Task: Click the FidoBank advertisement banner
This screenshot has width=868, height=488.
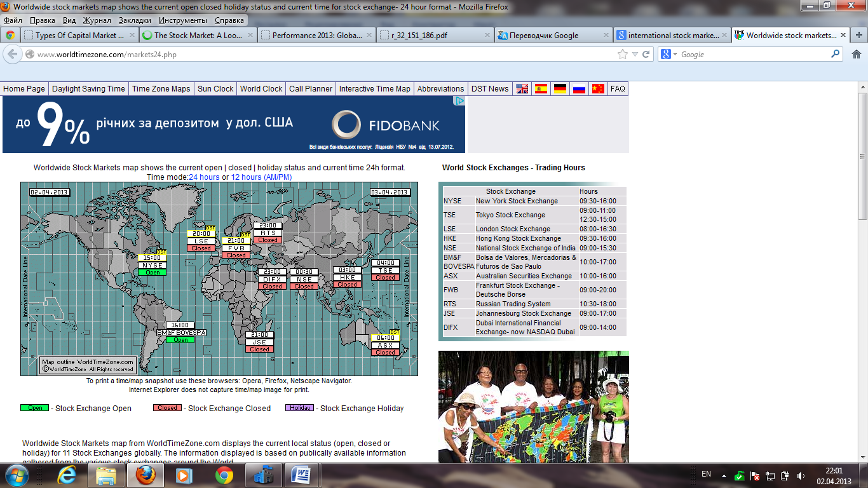Action: click(x=234, y=125)
